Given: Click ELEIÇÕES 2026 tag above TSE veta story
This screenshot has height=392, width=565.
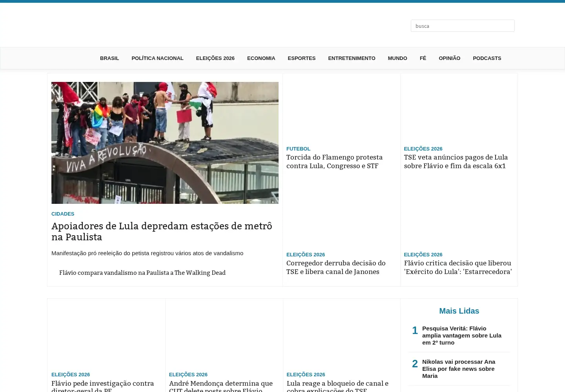Looking at the screenshot, I should tap(423, 149).
